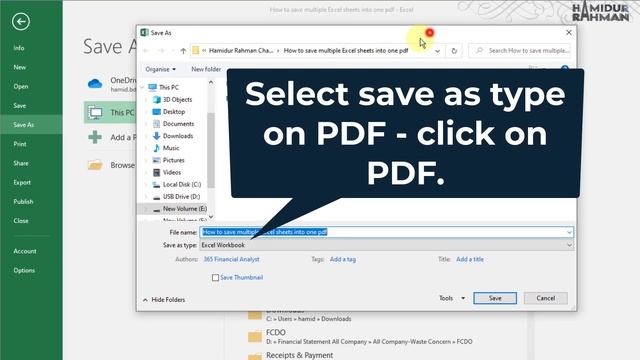Viewport: 640px width, 360px height.
Task: Click the tree scrollbar down arrow
Action: (211, 217)
